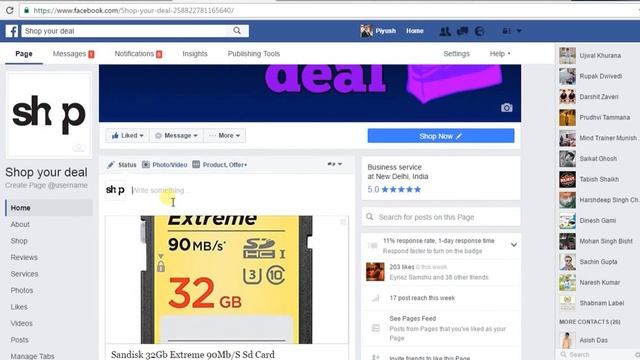Open the Liked dropdown

click(x=127, y=136)
